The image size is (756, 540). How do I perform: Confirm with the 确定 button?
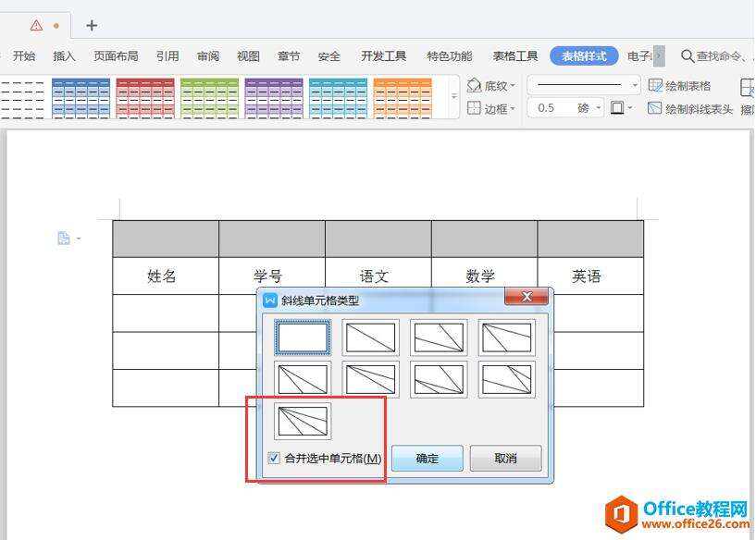pyautogui.click(x=428, y=458)
